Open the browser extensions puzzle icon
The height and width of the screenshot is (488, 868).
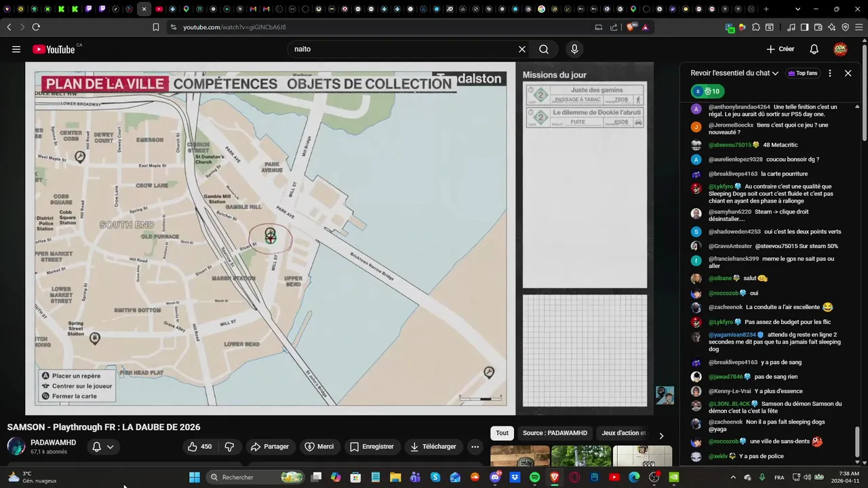pyautogui.click(x=756, y=27)
